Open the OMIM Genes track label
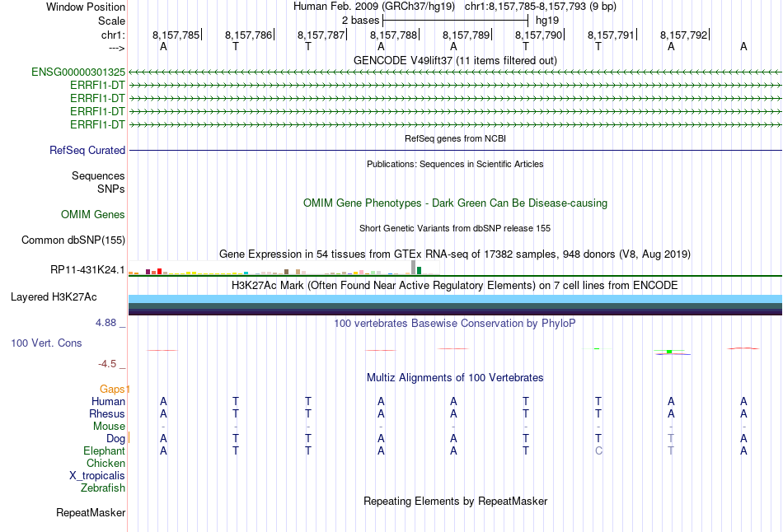 pyautogui.click(x=93, y=215)
